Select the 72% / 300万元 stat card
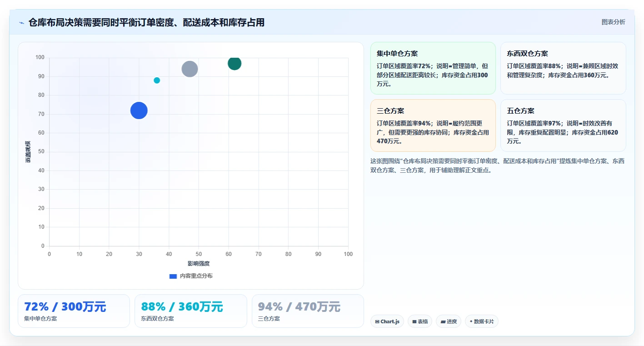The image size is (644, 346). pos(74,311)
